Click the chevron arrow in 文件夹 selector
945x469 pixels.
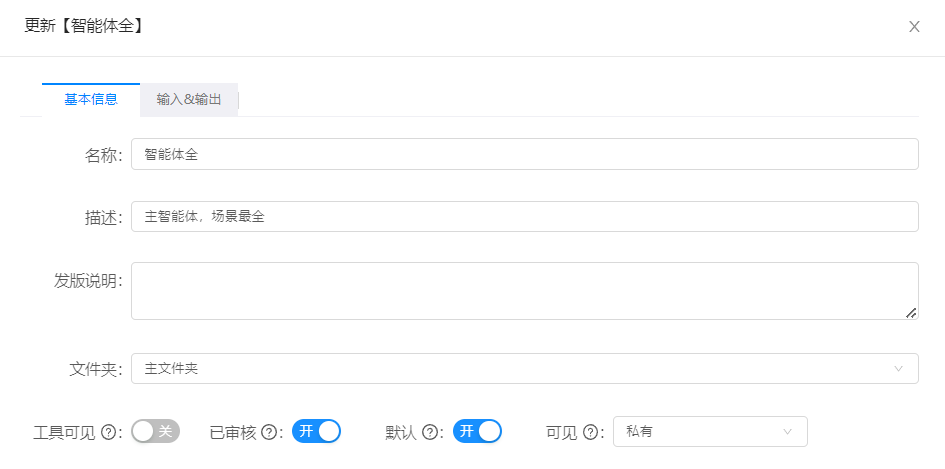pyautogui.click(x=899, y=368)
